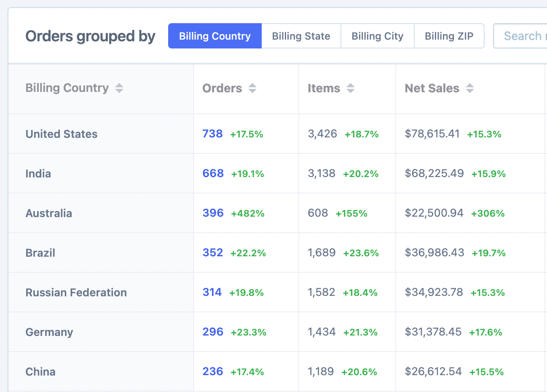Click the ascending arrow on Orders column

point(252,86)
